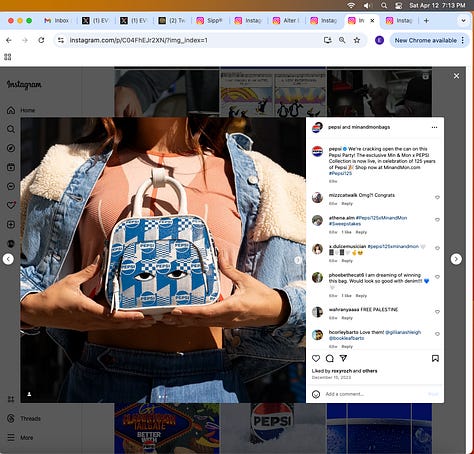Open Instagram search from sidebar
This screenshot has height=454, width=474.
pyautogui.click(x=11, y=129)
